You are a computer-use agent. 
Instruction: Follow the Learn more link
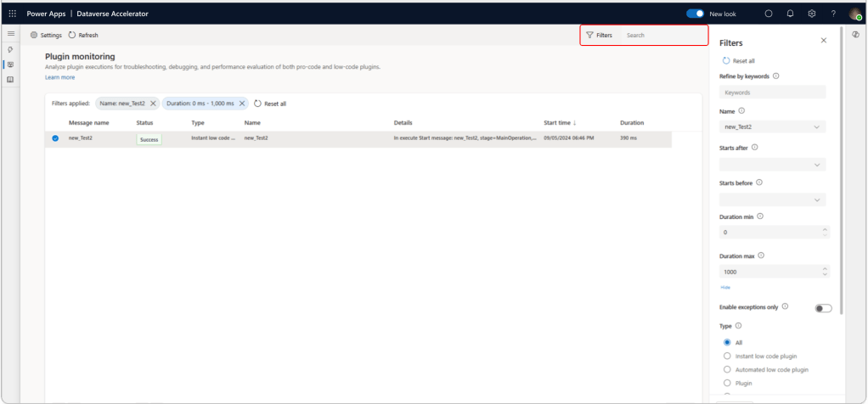[x=59, y=77]
